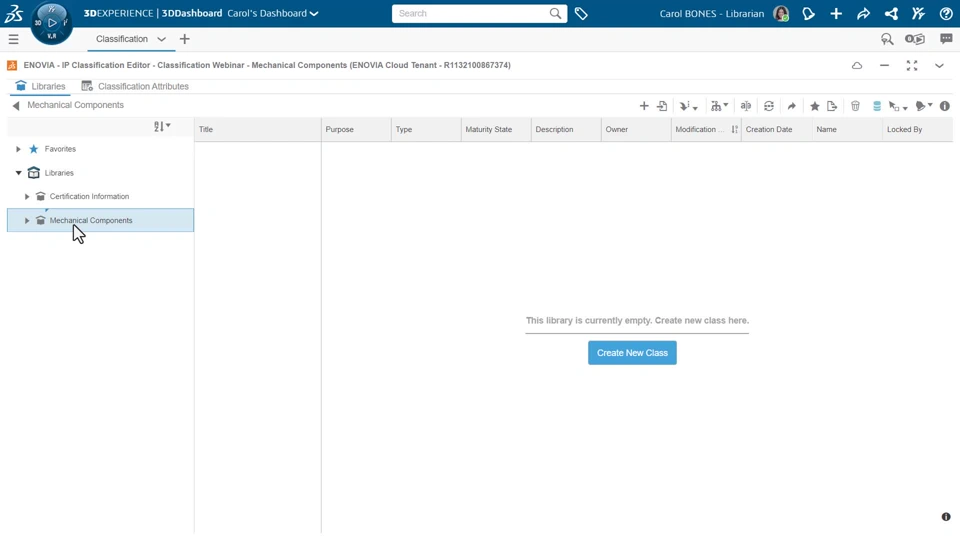
Task: Open Carol's Dashboard dropdown
Action: [x=272, y=13]
